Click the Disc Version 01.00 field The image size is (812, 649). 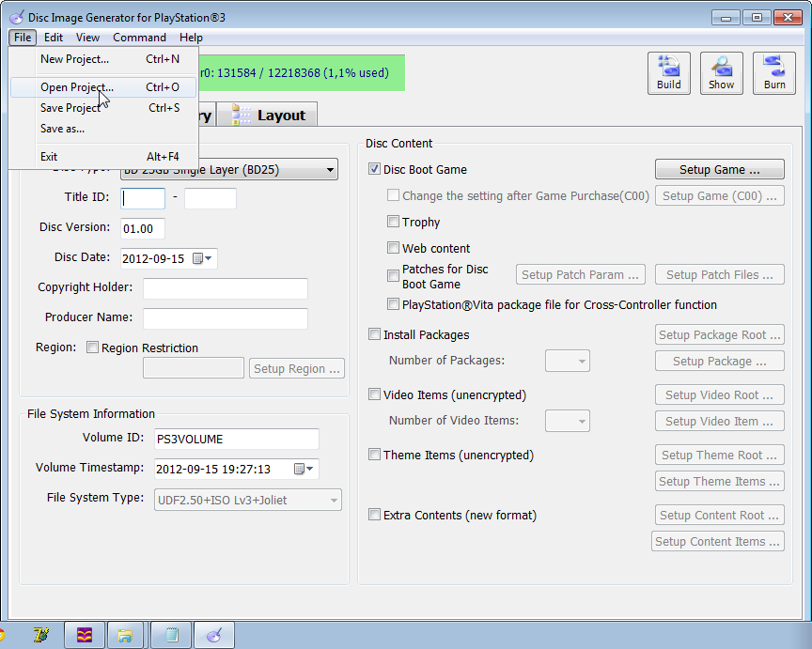[x=143, y=228]
